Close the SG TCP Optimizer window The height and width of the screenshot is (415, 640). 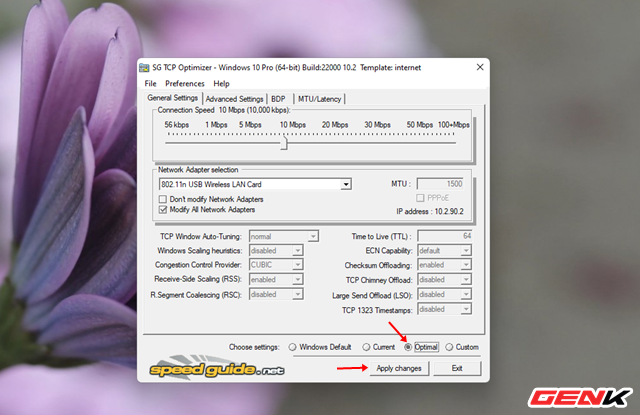click(x=480, y=67)
